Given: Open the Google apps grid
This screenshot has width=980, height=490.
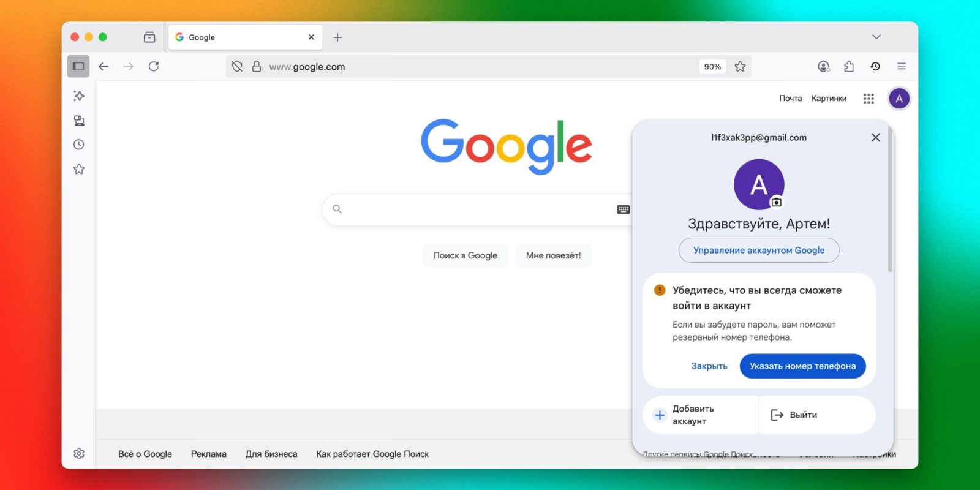Looking at the screenshot, I should click(869, 99).
